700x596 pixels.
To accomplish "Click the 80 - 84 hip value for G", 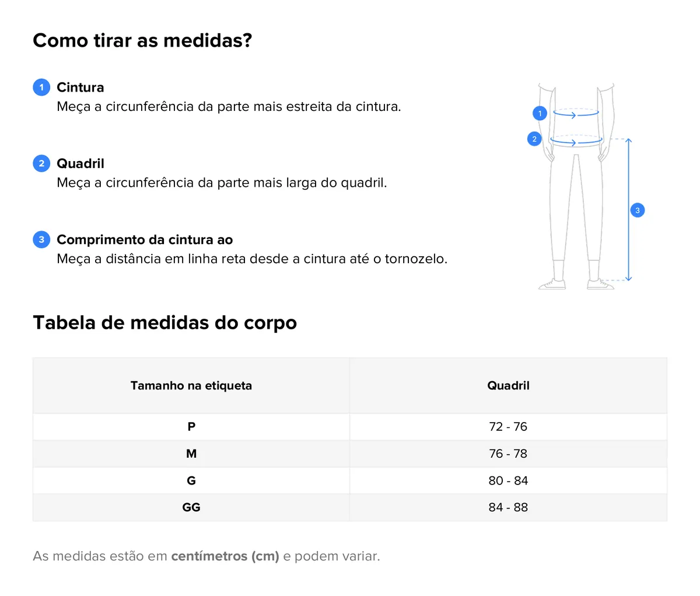I will tap(508, 480).
